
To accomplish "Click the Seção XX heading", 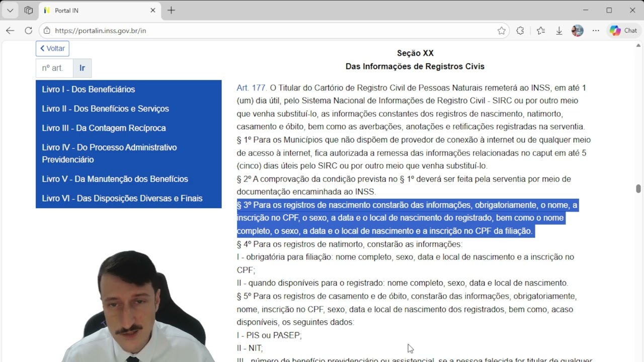I will pos(415,53).
